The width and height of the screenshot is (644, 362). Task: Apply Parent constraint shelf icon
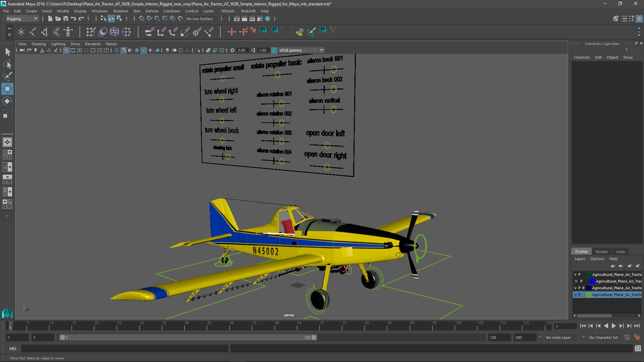[149, 32]
